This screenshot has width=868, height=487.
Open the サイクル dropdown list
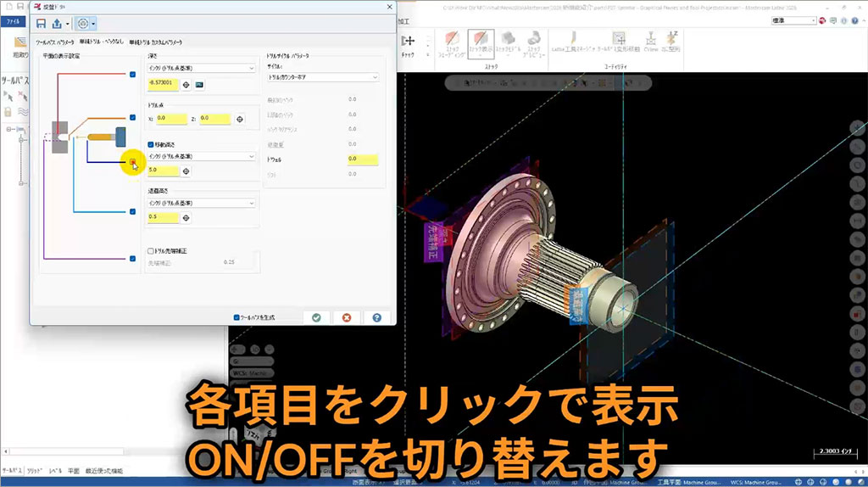[x=322, y=77]
